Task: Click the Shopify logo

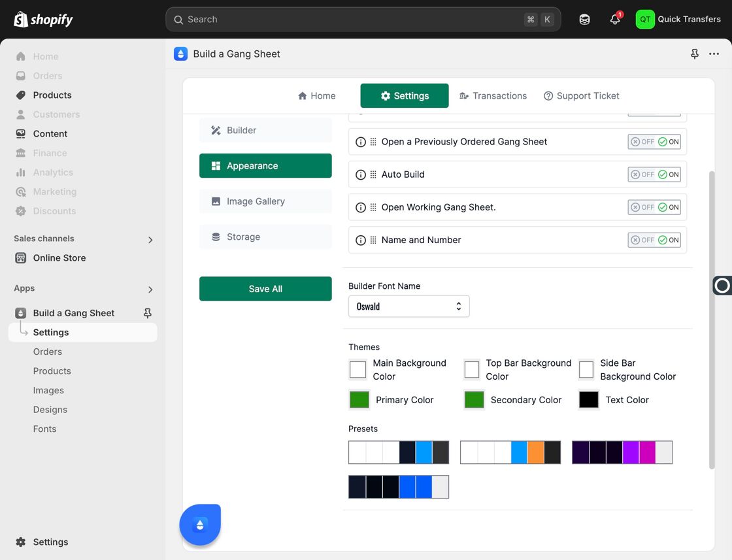Action: [43, 19]
